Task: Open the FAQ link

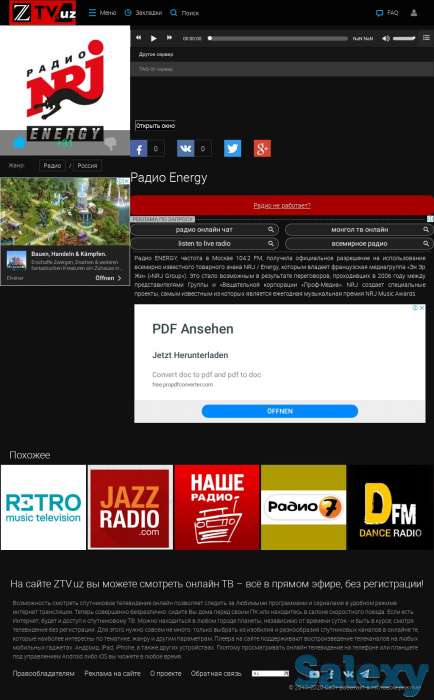Action: [x=387, y=13]
